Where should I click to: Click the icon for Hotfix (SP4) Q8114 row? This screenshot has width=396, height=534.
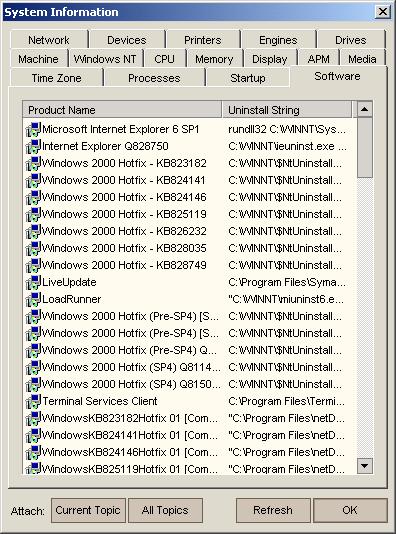point(33,368)
